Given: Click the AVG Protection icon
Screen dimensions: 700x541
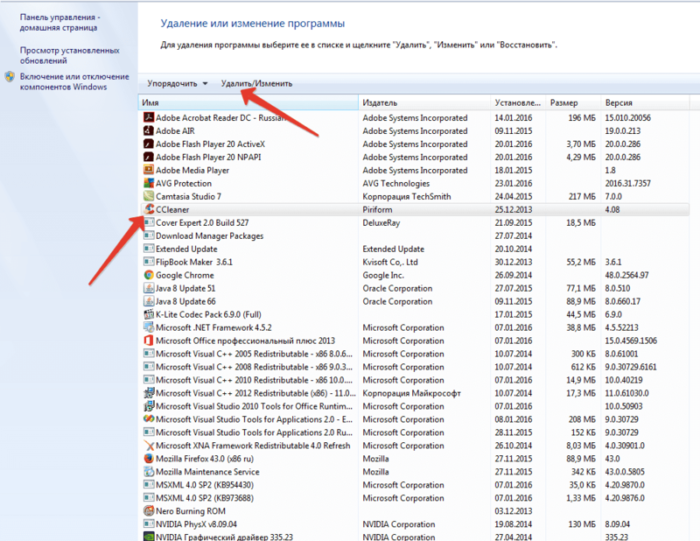Looking at the screenshot, I should (x=149, y=183).
